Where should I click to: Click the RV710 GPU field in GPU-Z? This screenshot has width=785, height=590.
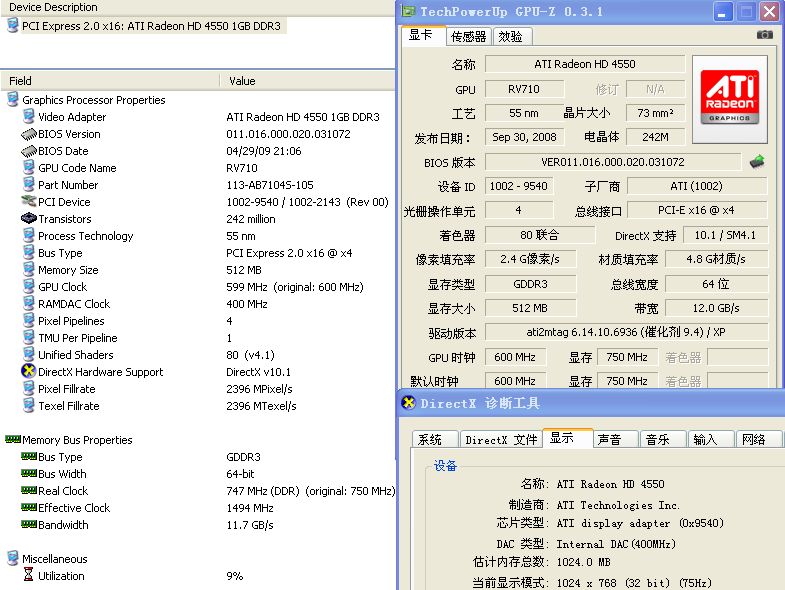click(524, 89)
